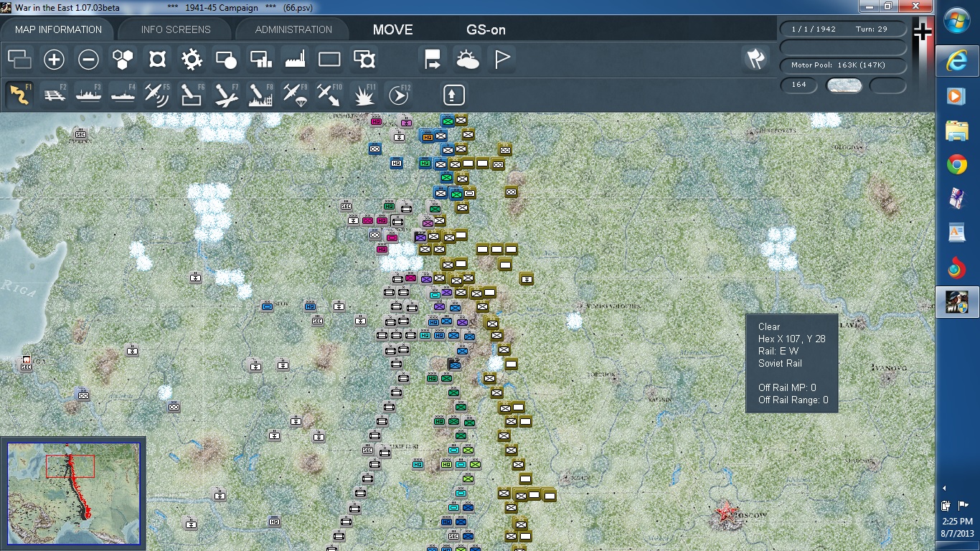The width and height of the screenshot is (980, 551).
Task: Toggle the plain rectangle map icon
Action: point(329,59)
